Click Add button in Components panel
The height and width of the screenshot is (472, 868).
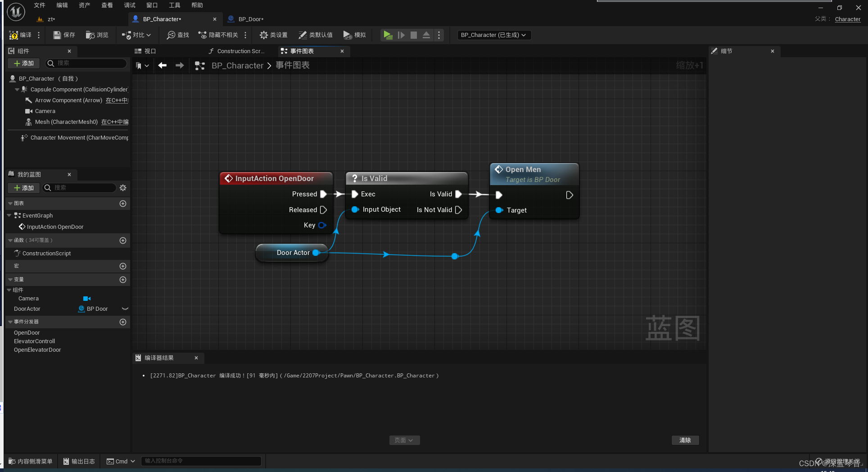tap(24, 63)
